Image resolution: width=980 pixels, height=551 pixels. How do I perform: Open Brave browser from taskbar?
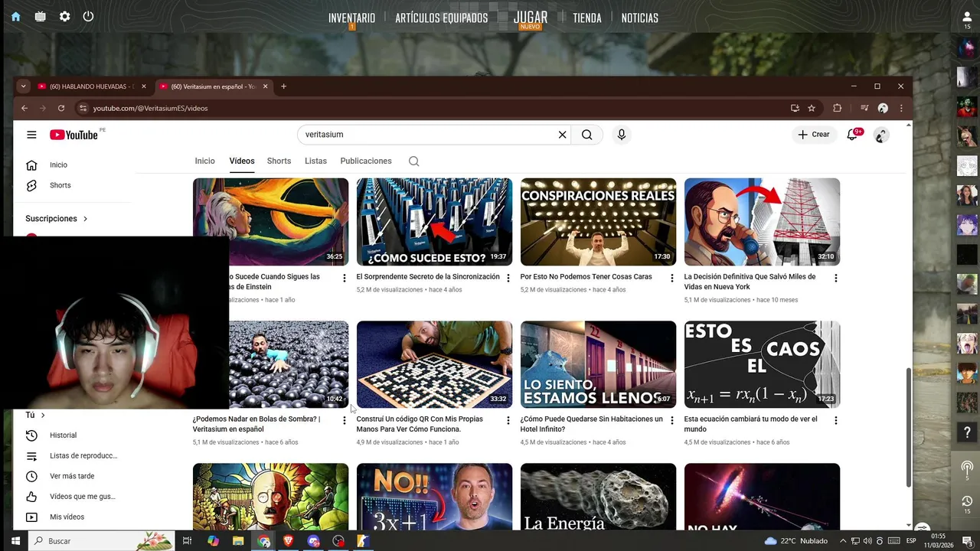[288, 541]
